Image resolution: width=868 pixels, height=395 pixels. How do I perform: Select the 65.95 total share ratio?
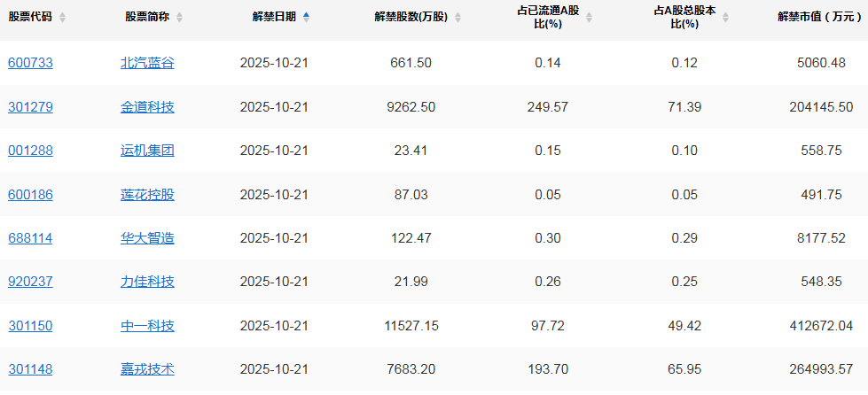click(x=684, y=369)
